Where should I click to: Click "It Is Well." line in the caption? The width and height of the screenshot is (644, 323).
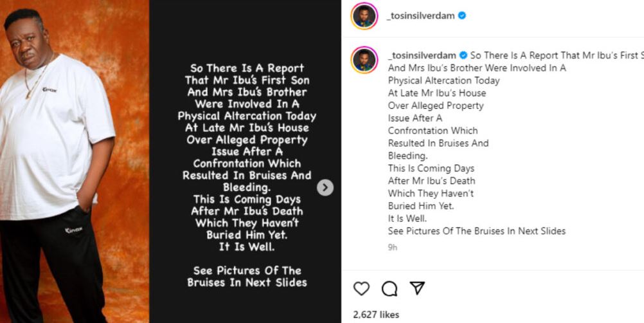[x=407, y=218]
